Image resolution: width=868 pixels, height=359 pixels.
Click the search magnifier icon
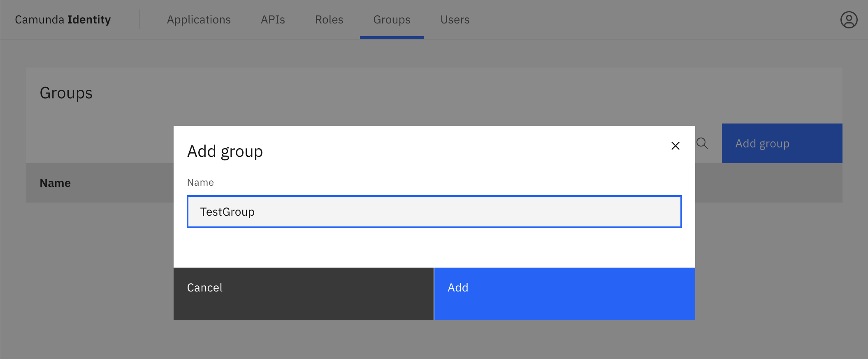point(702,143)
